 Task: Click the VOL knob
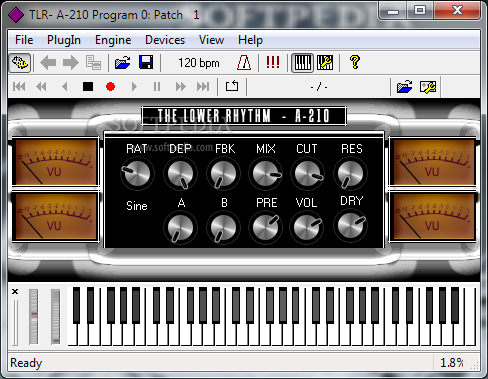(x=307, y=228)
